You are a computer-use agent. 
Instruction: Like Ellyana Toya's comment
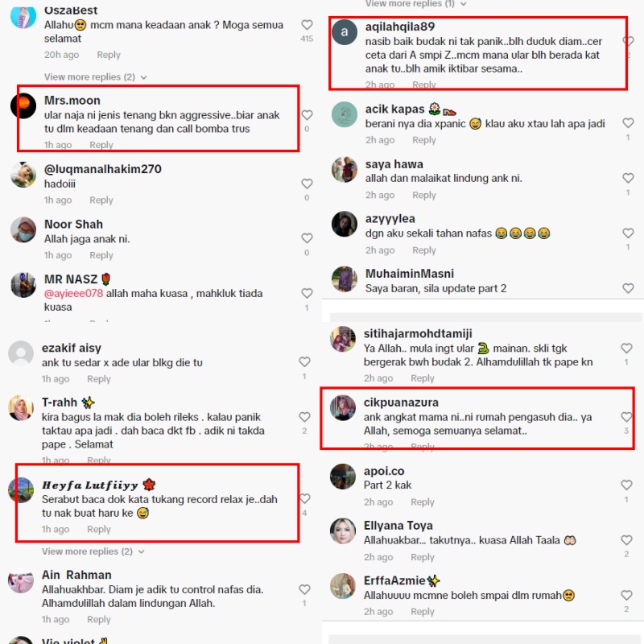pos(626,540)
